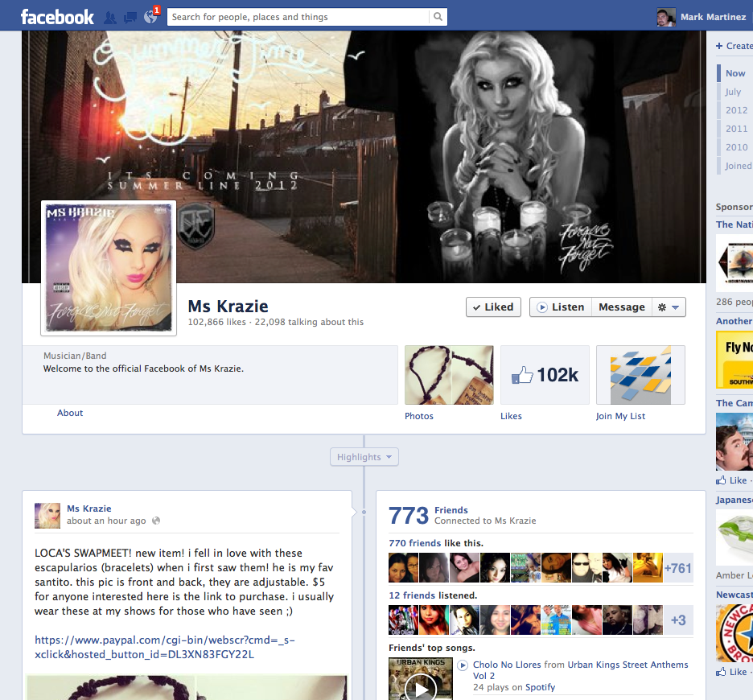
Task: Open the 102k Likes box
Action: click(545, 375)
